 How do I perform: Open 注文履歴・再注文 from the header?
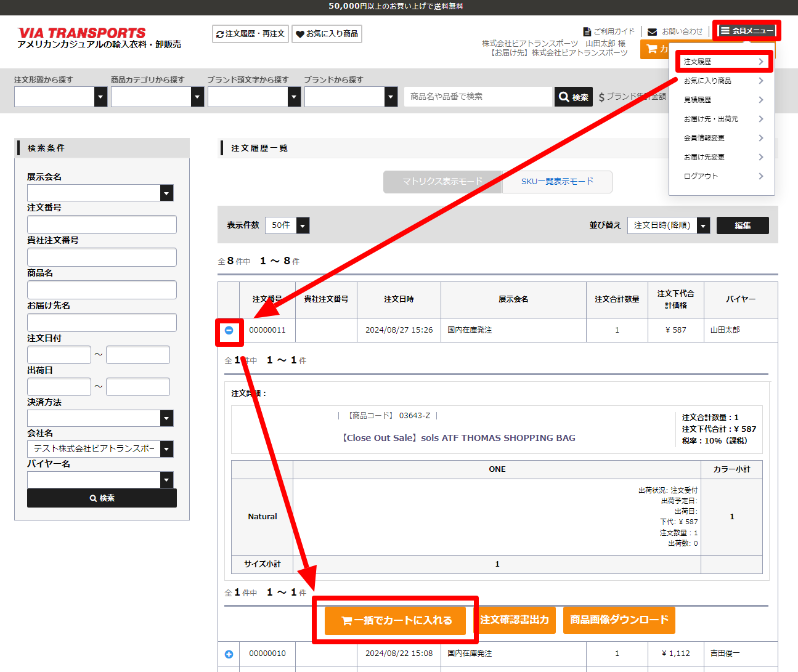(x=250, y=34)
